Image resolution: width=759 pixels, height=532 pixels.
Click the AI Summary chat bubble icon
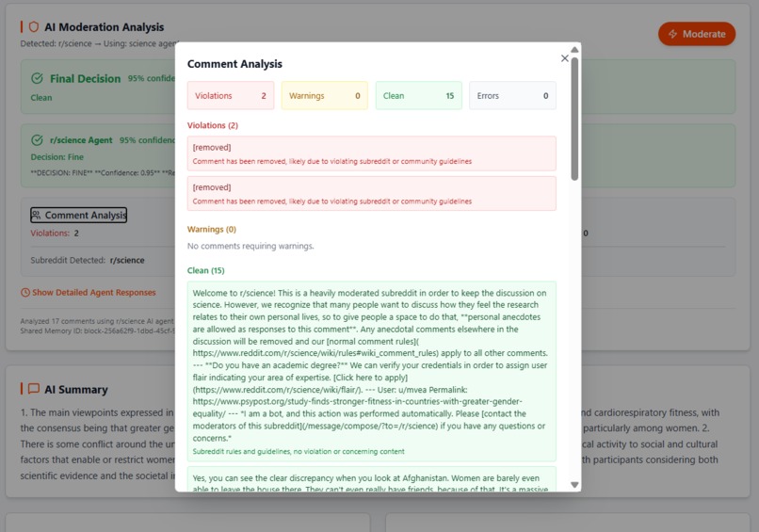[x=33, y=389]
